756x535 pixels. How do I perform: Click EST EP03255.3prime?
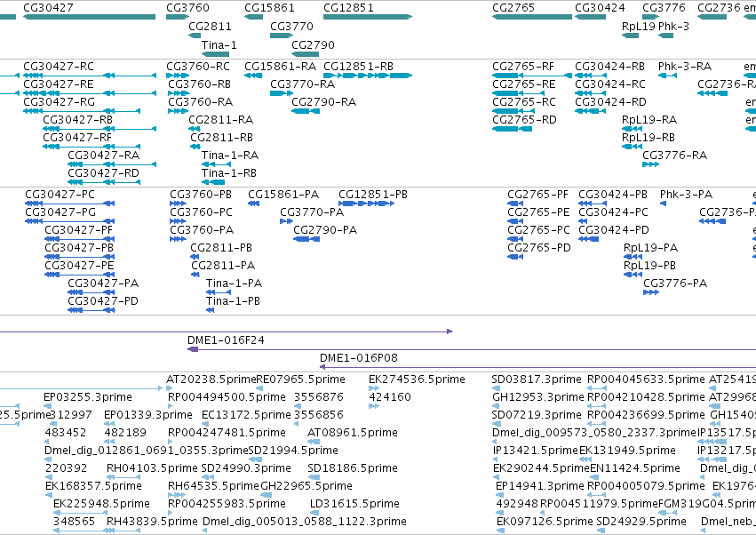pos(88,397)
